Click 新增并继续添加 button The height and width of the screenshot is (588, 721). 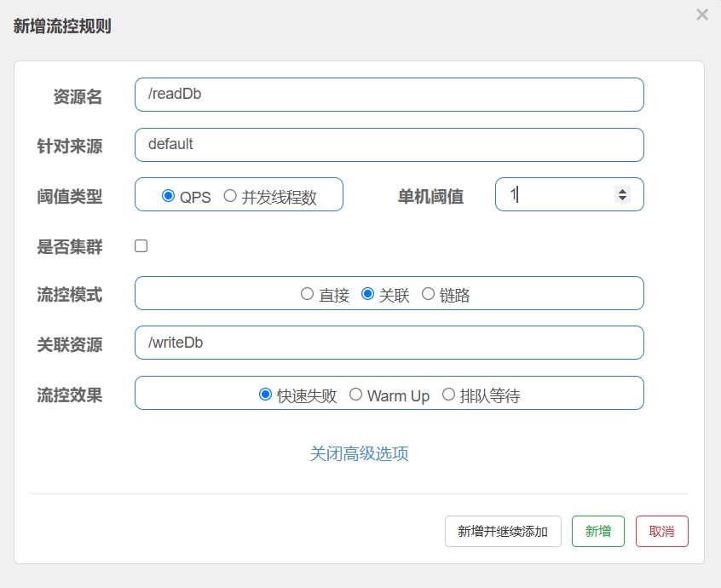tap(503, 532)
